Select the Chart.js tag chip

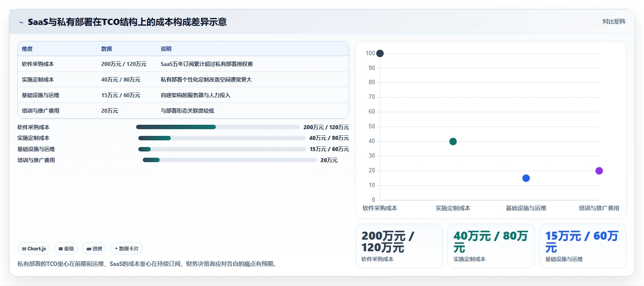34,249
